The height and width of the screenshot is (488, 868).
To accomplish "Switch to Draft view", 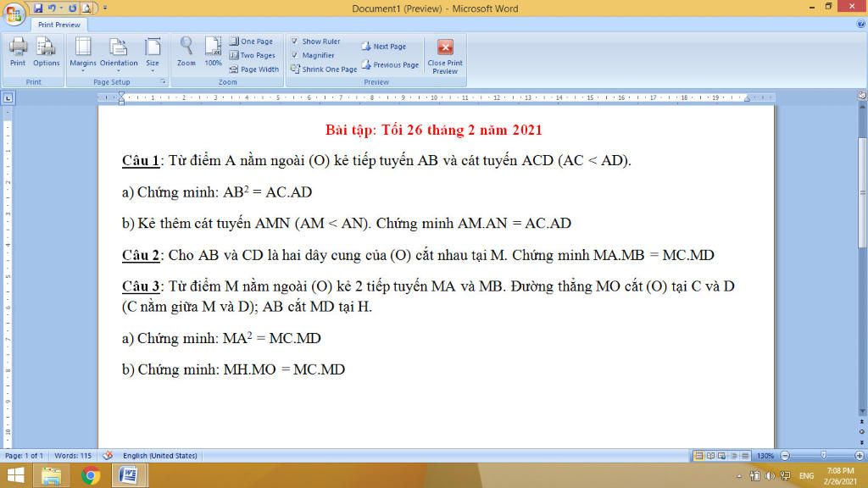I will 745,455.
